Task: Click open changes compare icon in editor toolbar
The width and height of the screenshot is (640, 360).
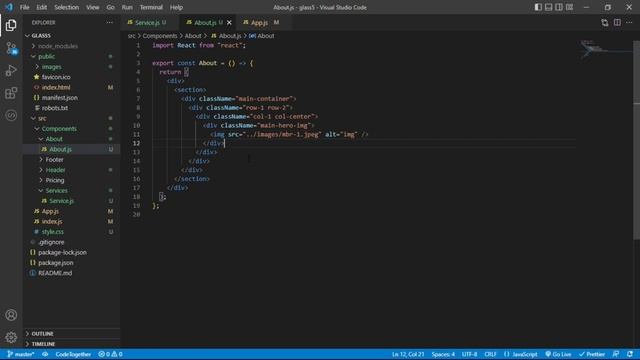Action: coord(604,23)
